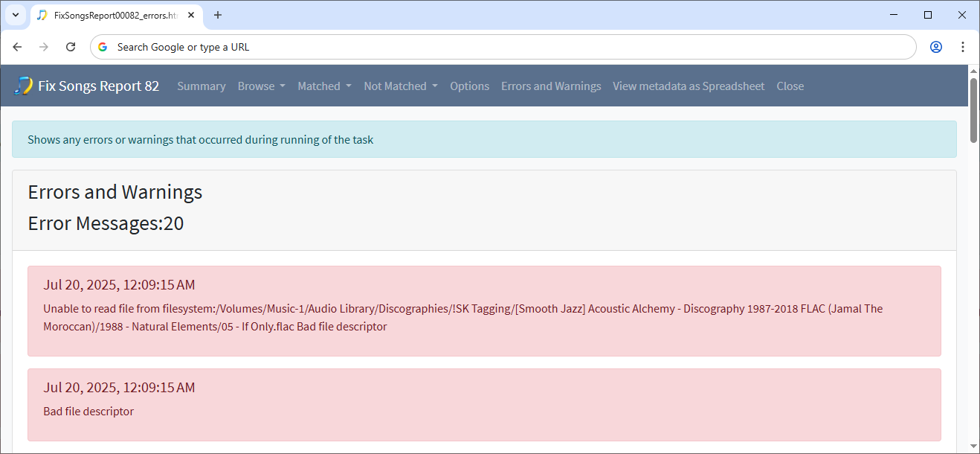Click first error's 'Jul 20, 2025, 12:09:15 AM' timestamp
The width and height of the screenshot is (980, 454).
click(x=119, y=285)
